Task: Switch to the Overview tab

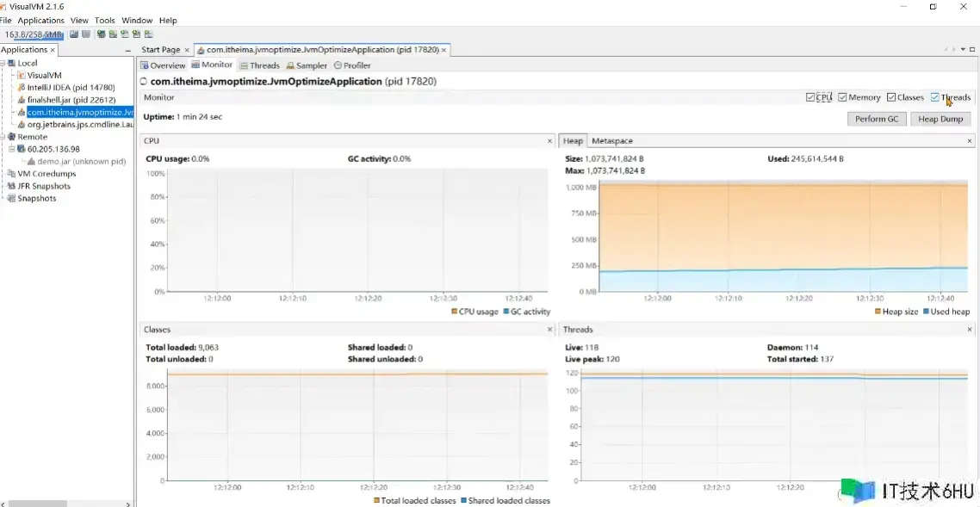Action: tap(163, 65)
